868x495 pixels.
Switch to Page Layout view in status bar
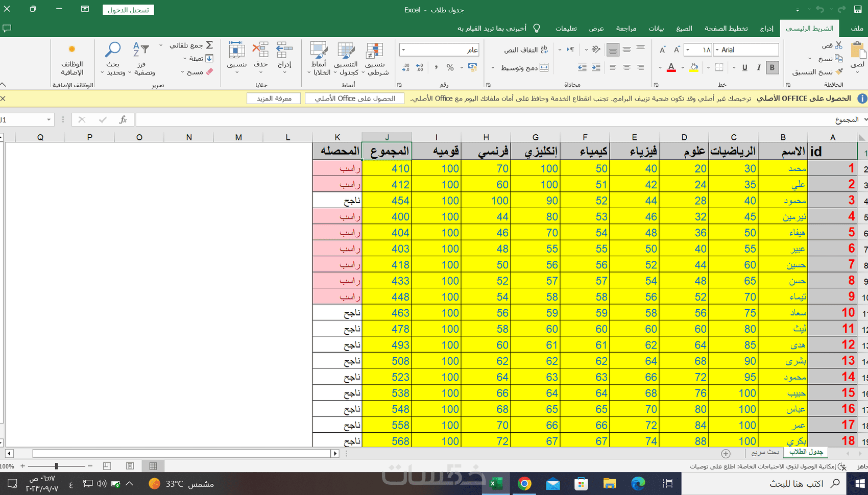[x=130, y=466]
